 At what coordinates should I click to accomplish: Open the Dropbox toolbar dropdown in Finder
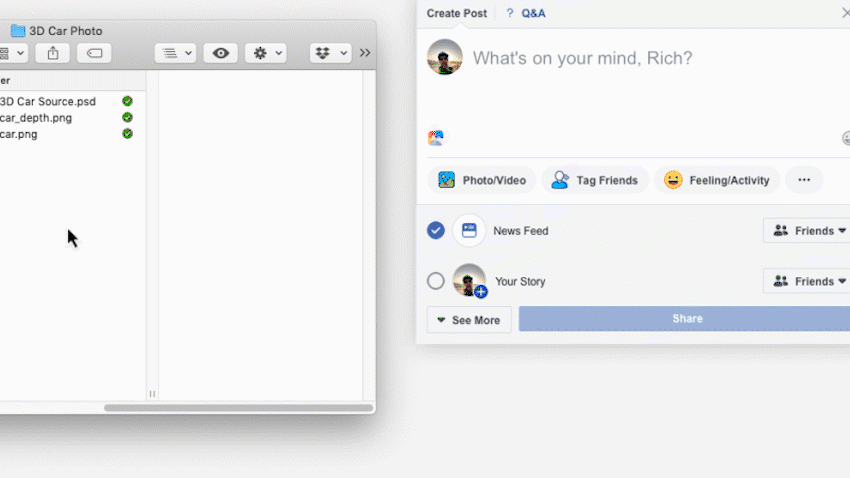(x=330, y=53)
